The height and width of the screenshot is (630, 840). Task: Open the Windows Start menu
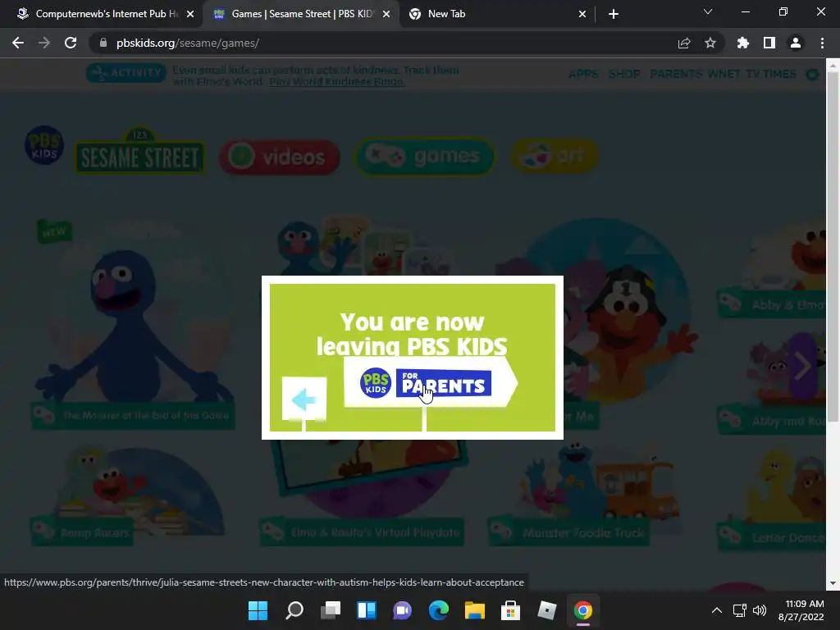click(x=258, y=610)
